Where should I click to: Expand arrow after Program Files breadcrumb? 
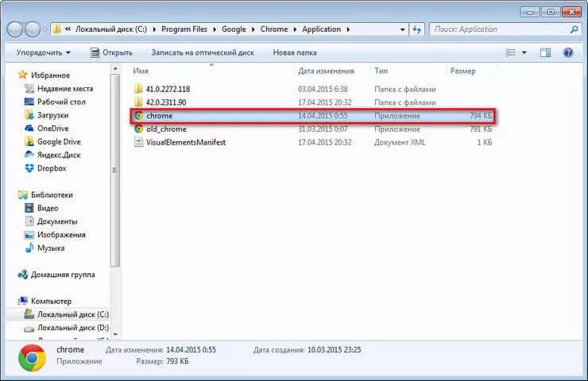click(214, 29)
